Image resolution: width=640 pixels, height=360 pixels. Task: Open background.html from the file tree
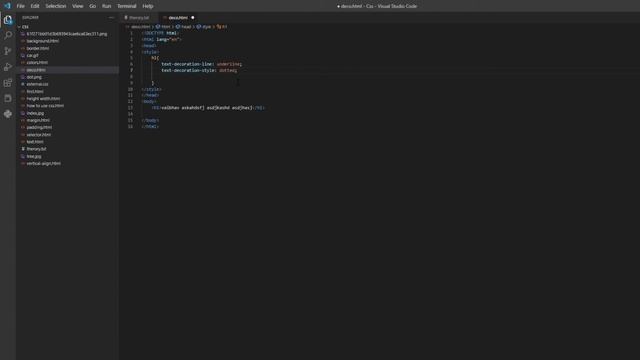42,41
